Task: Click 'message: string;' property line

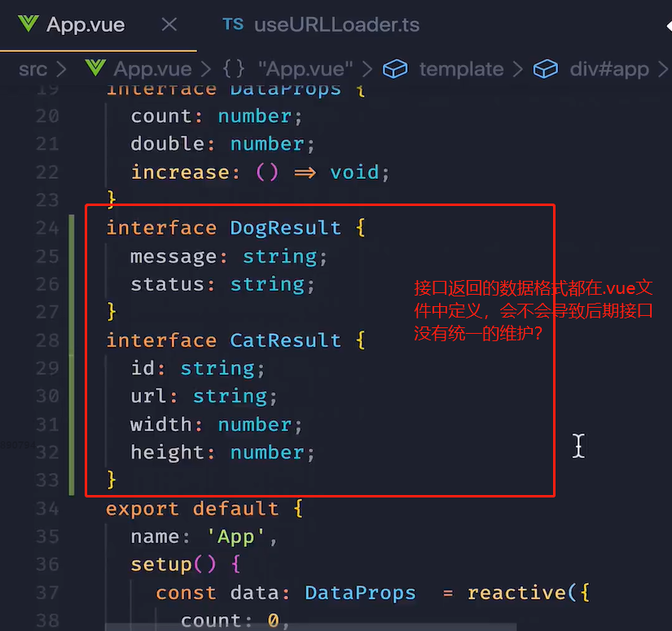Action: 228,256
